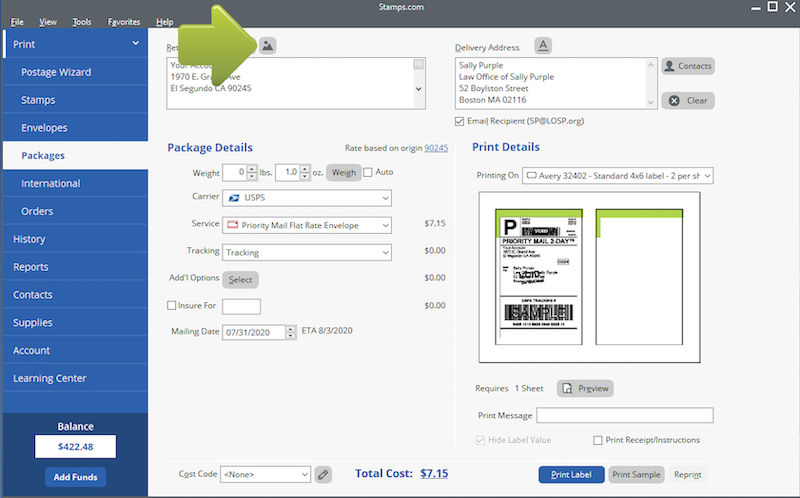800x498 pixels.
Task: Click the Print Label button
Action: pyautogui.click(x=571, y=474)
